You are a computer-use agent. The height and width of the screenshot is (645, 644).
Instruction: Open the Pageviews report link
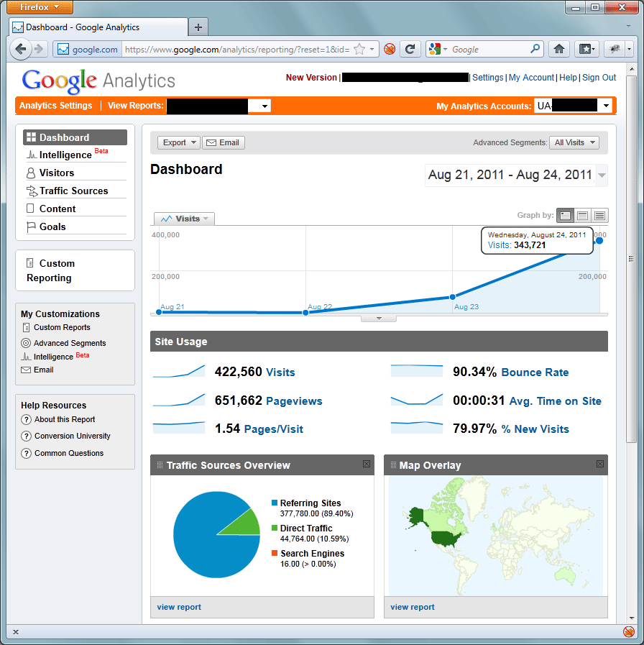pos(294,401)
